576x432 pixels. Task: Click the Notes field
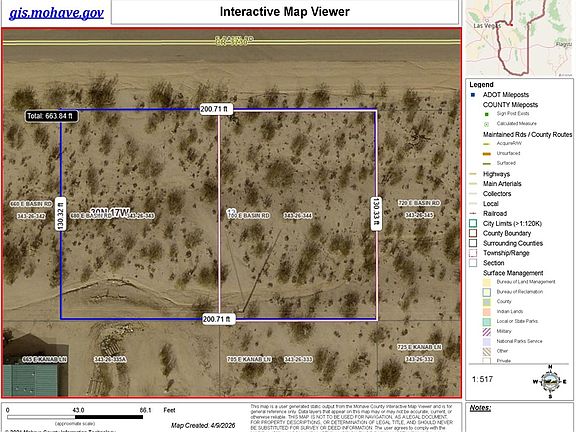point(519,417)
